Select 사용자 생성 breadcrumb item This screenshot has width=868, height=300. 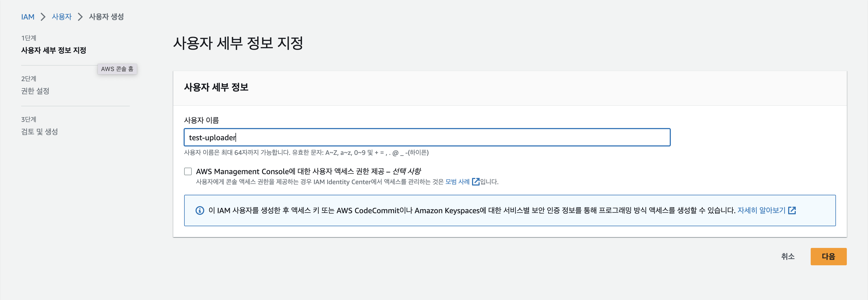point(106,17)
